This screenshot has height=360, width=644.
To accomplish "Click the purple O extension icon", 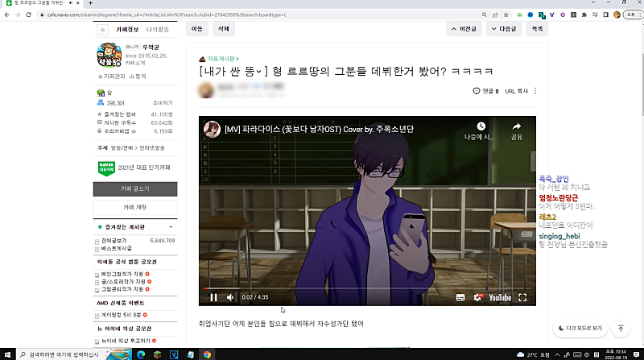I will coord(562,14).
